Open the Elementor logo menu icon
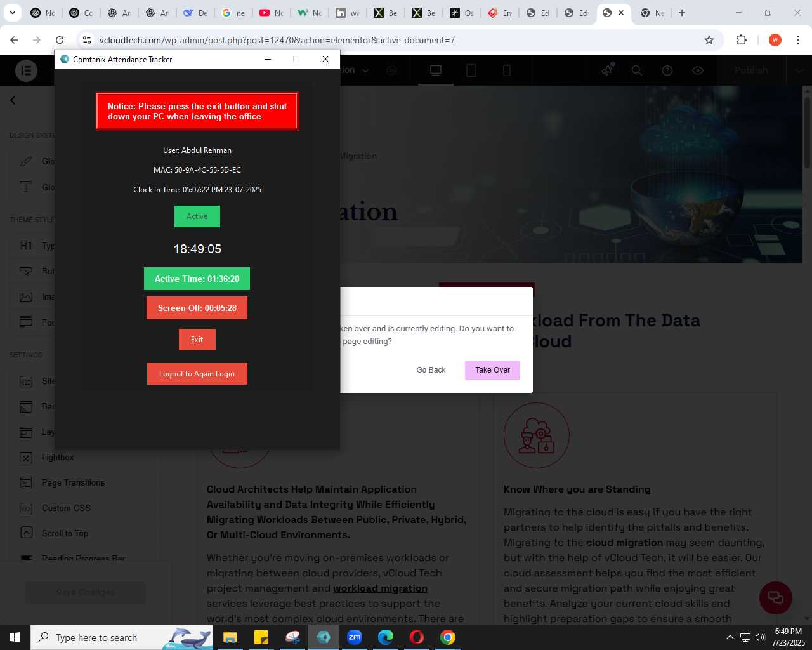This screenshot has height=650, width=812. [x=26, y=70]
